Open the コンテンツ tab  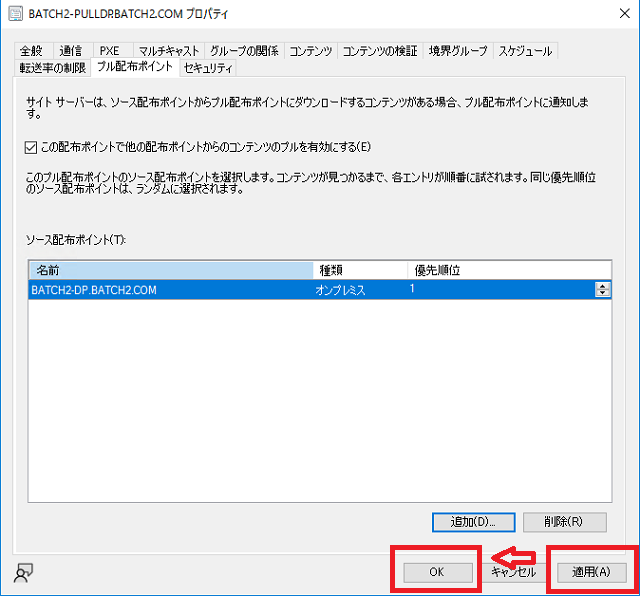pyautogui.click(x=311, y=51)
